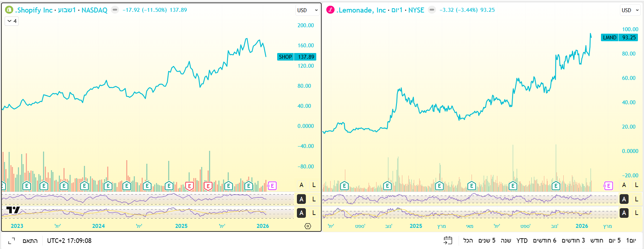The width and height of the screenshot is (644, 249).
Task: Click the SHOP 137.89 price label on the axis
Action: coord(296,57)
